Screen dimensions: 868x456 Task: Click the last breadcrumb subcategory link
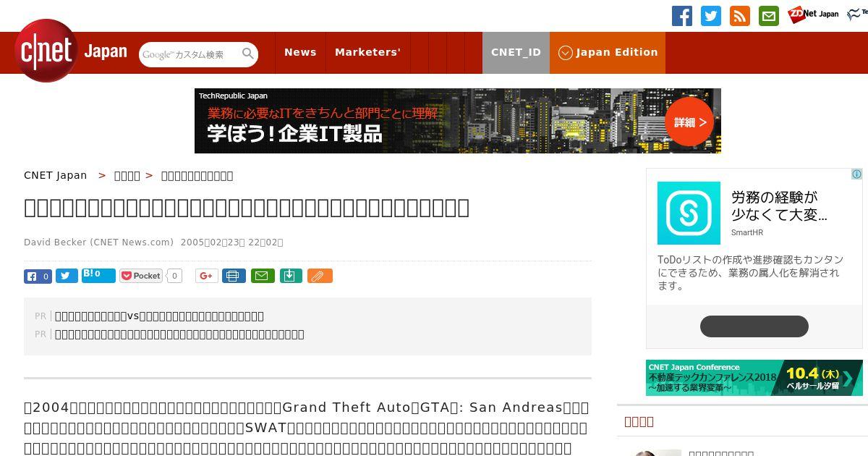[197, 175]
